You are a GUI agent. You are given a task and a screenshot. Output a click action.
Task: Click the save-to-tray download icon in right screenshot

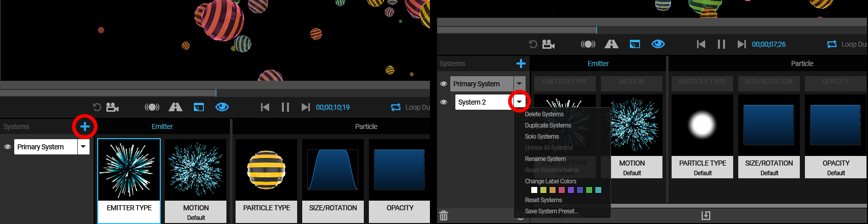click(x=706, y=215)
